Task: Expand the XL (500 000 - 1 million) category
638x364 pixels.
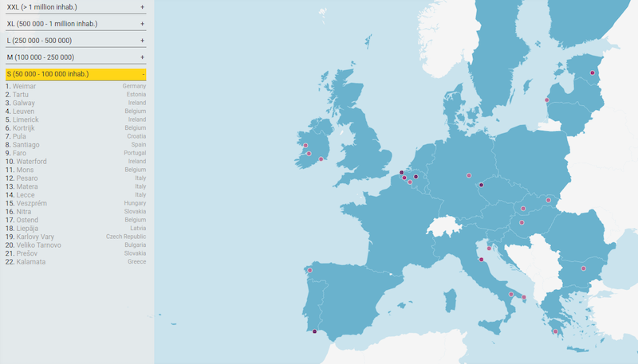Action: click(x=76, y=24)
